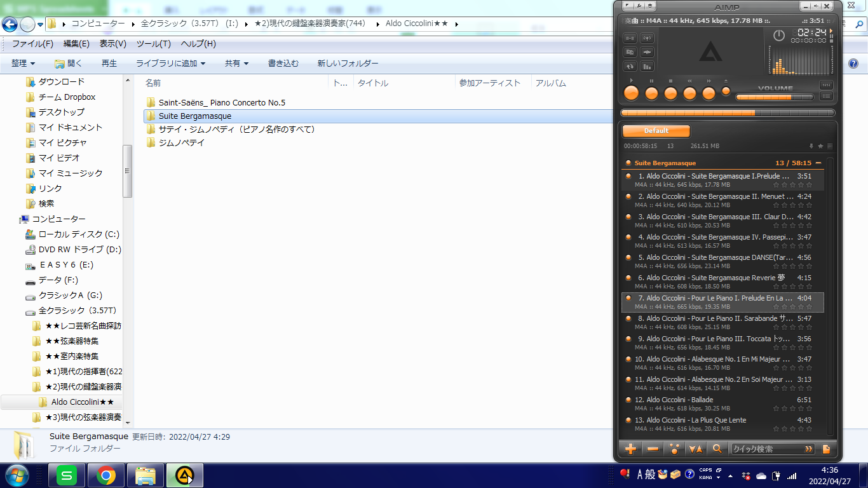Rate track 3 Clair using its stars
868x488 pixels.
point(792,226)
